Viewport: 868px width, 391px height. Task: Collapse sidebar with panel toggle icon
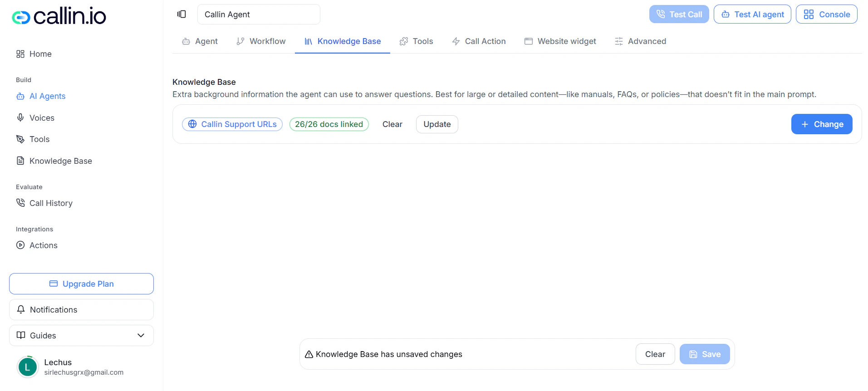[181, 14]
